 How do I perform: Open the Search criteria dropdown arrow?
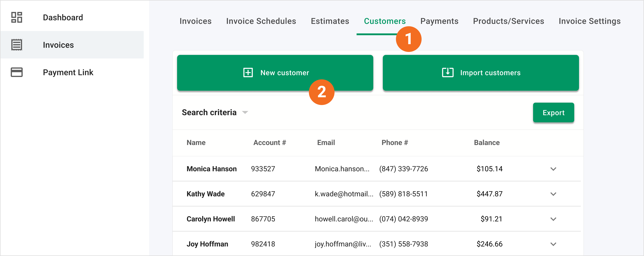click(x=245, y=113)
